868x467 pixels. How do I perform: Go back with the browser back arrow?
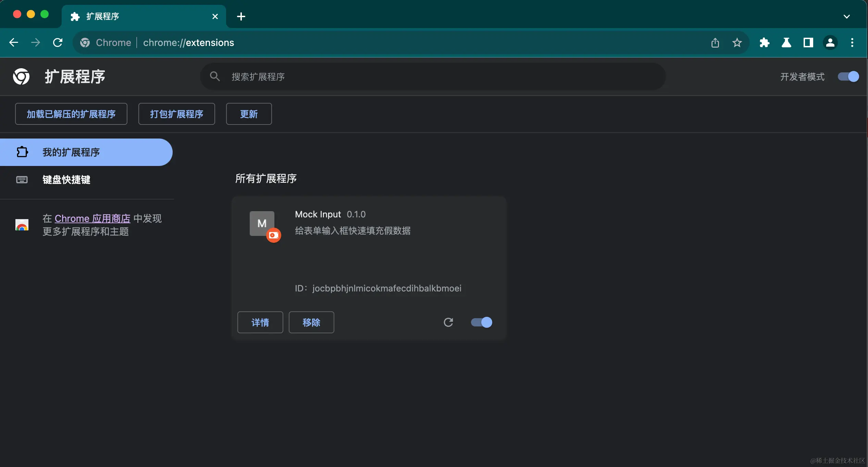point(14,43)
